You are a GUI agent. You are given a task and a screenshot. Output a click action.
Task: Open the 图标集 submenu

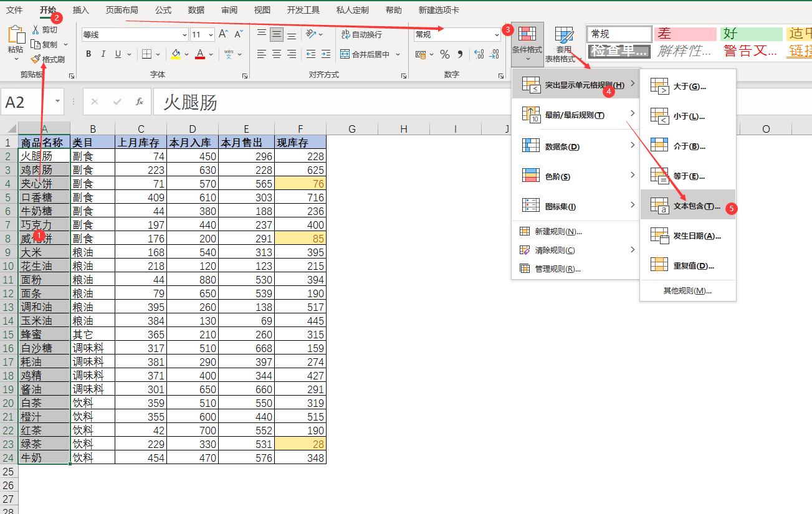tap(576, 206)
